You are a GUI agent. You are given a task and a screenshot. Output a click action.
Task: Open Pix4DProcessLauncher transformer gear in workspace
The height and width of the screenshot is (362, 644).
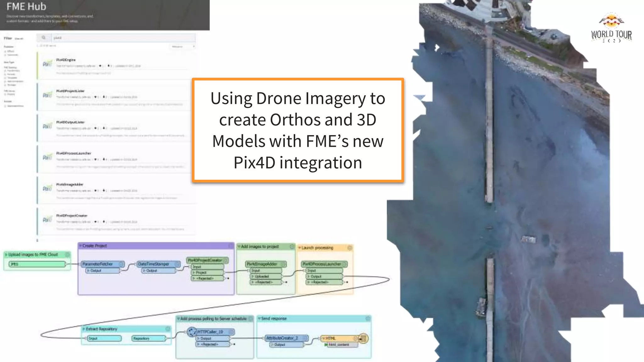click(x=344, y=264)
